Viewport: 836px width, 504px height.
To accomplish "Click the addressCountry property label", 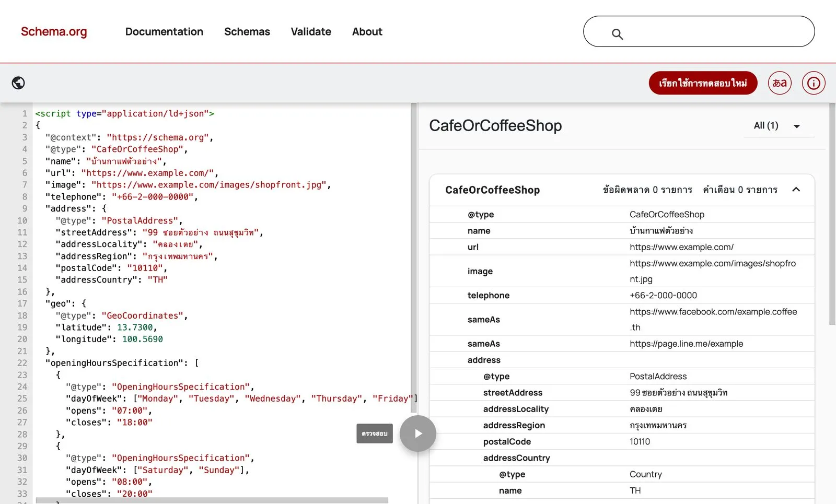I will pos(516,458).
